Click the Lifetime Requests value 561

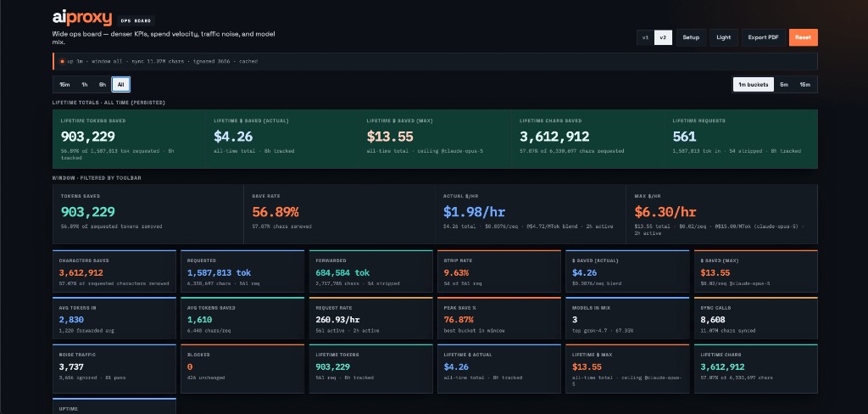point(684,137)
